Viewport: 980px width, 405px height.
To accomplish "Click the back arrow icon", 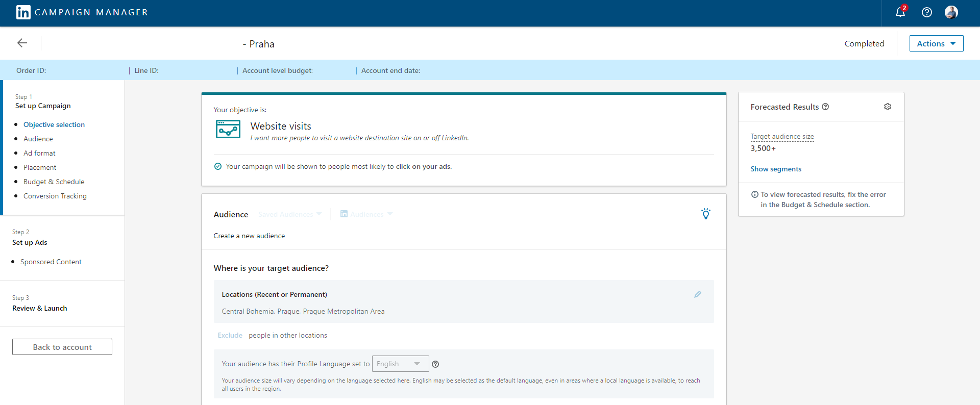I will click(22, 43).
